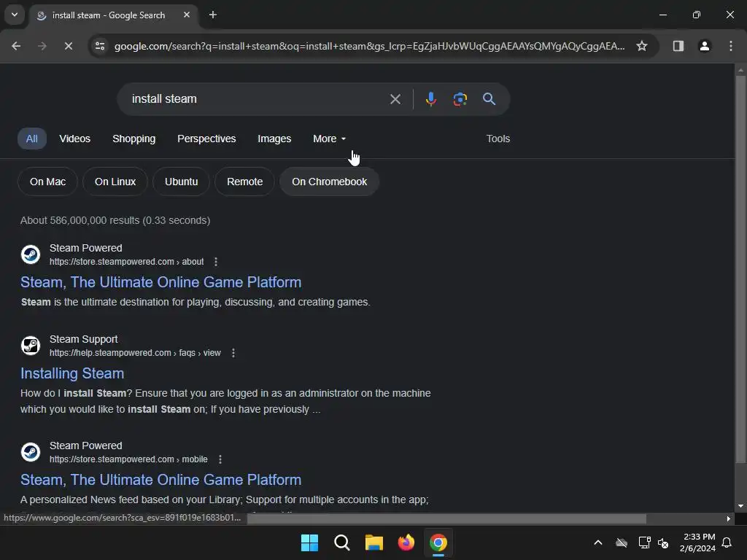Image resolution: width=747 pixels, height=560 pixels.
Task: Click the Chrome address bar URL
Action: pyautogui.click(x=369, y=46)
